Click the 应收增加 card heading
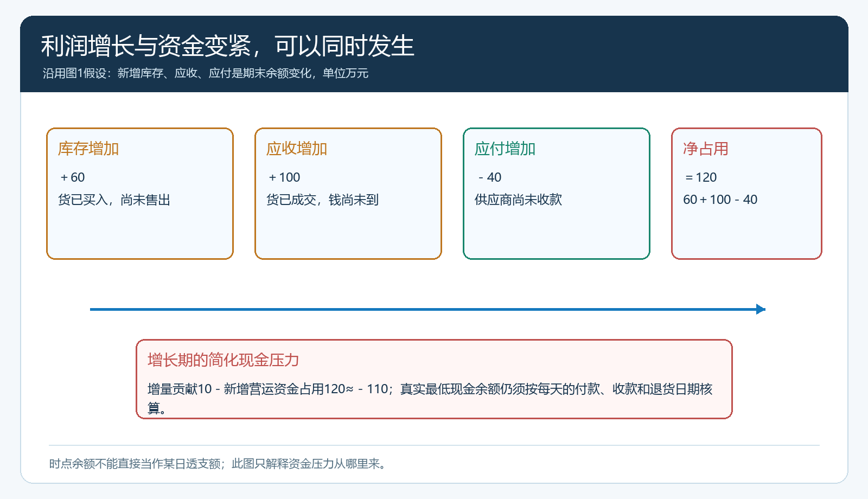 pos(297,149)
